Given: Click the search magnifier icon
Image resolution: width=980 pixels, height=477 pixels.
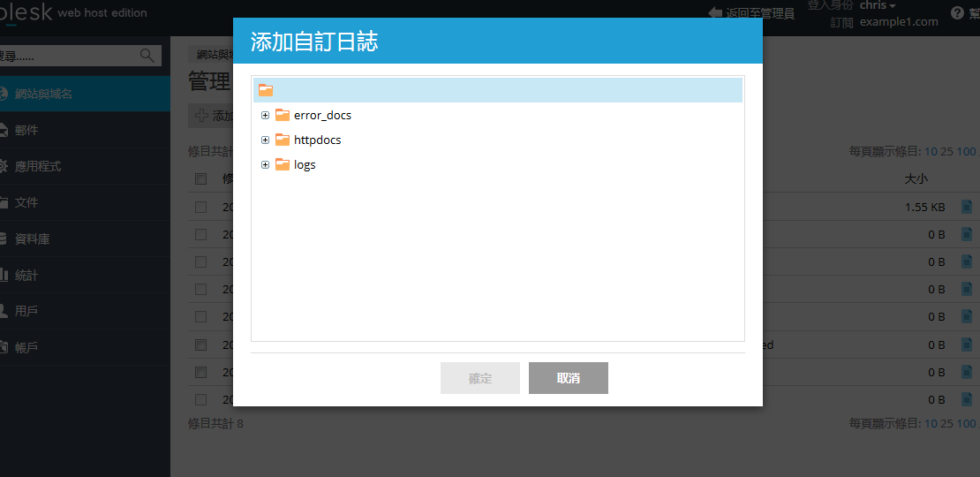Looking at the screenshot, I should tap(147, 56).
